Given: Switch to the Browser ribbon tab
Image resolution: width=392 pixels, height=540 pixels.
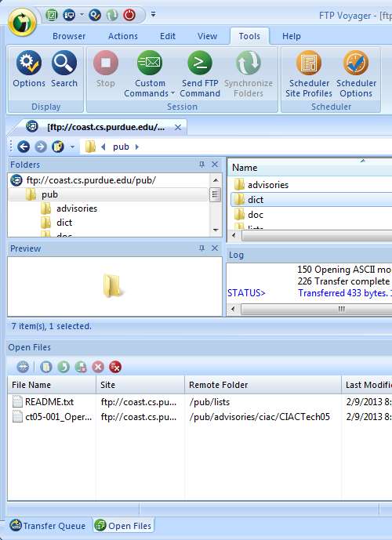Looking at the screenshot, I should tap(69, 36).
